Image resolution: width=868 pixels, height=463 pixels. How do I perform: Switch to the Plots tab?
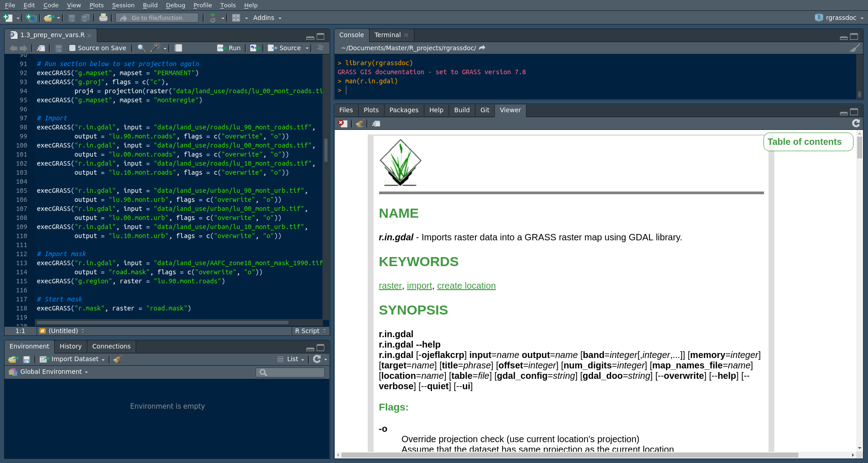[371, 110]
